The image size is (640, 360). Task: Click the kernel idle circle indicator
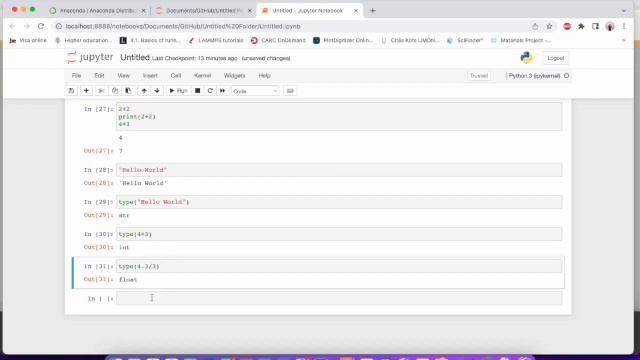point(566,76)
